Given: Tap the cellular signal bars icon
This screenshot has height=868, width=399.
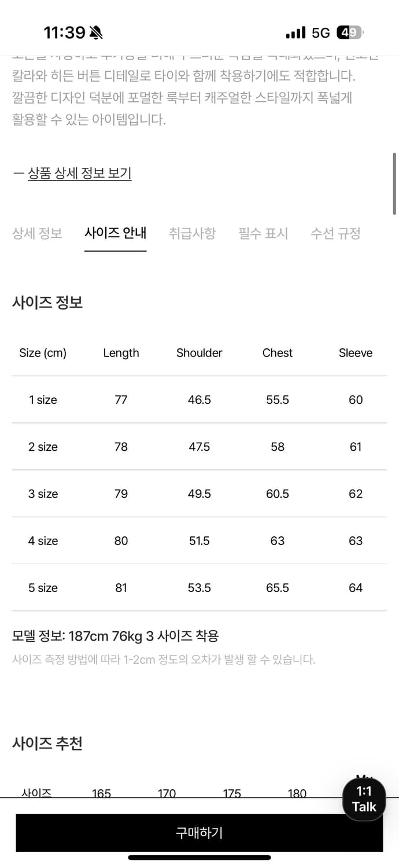Looking at the screenshot, I should (x=295, y=33).
